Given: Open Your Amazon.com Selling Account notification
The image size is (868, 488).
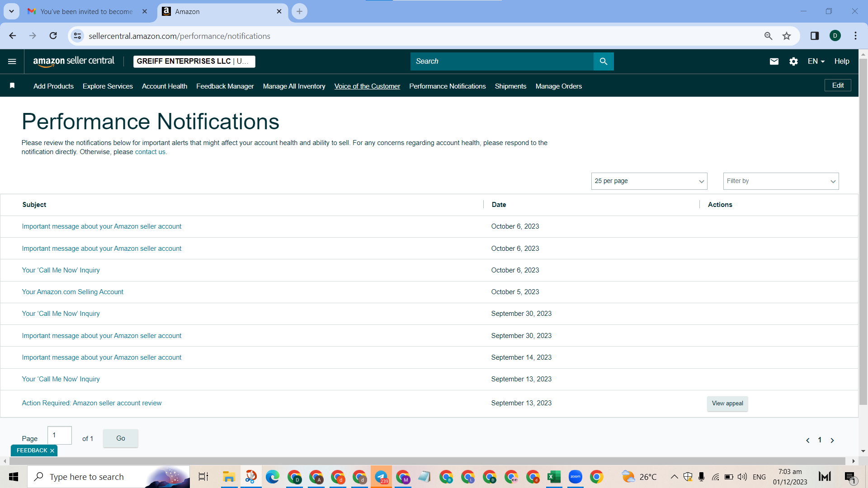Looking at the screenshot, I should [73, 292].
